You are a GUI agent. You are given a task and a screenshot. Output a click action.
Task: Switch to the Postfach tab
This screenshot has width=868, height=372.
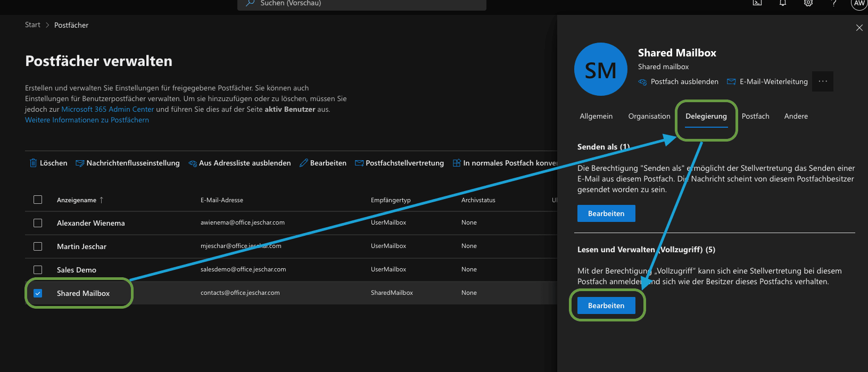click(756, 116)
